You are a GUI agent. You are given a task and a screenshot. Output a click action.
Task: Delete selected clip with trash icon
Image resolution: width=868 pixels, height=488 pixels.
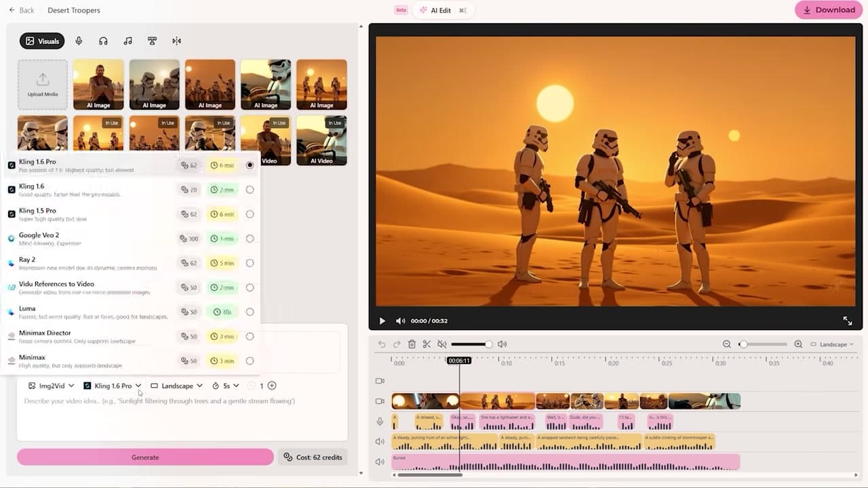[x=412, y=344]
